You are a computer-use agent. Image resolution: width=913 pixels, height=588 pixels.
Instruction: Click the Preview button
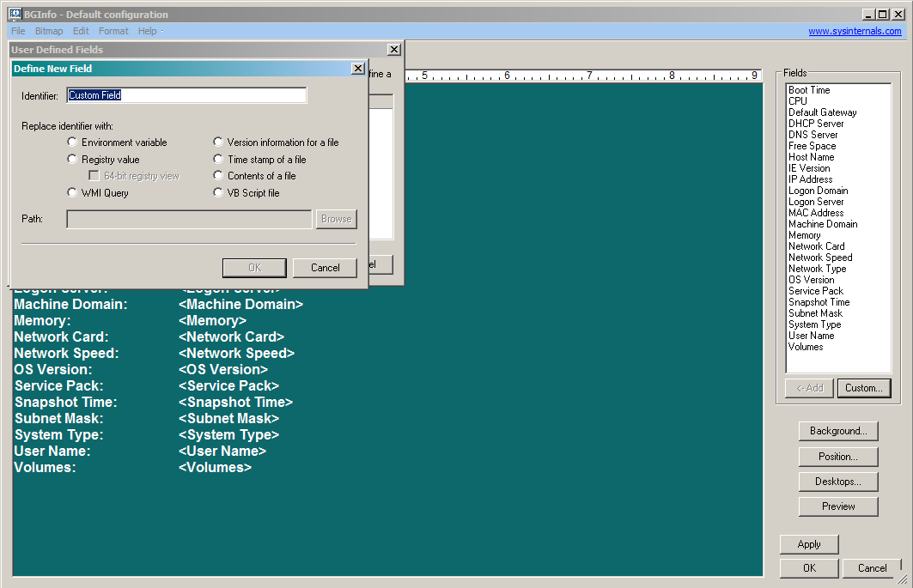point(837,506)
